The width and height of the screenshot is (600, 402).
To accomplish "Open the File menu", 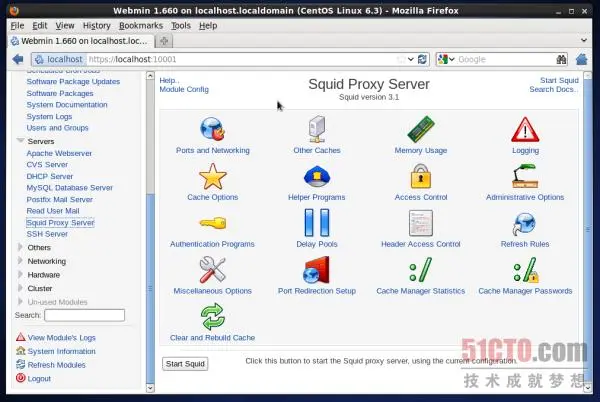I will pyautogui.click(x=17, y=26).
